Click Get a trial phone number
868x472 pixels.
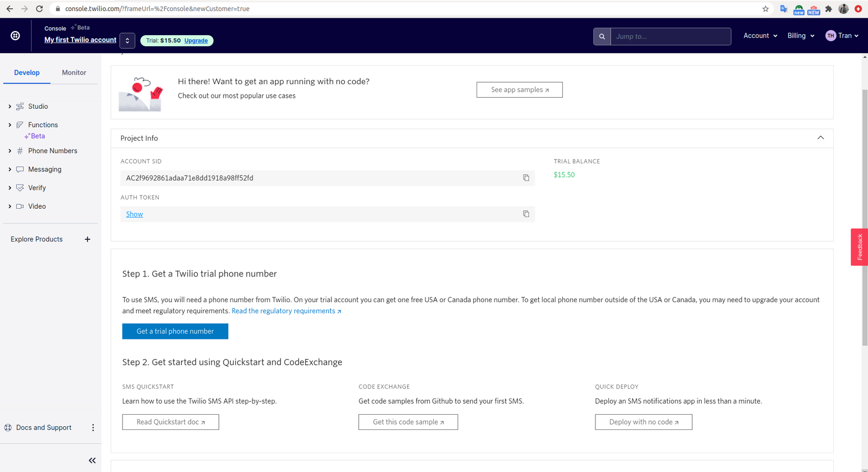(x=175, y=331)
